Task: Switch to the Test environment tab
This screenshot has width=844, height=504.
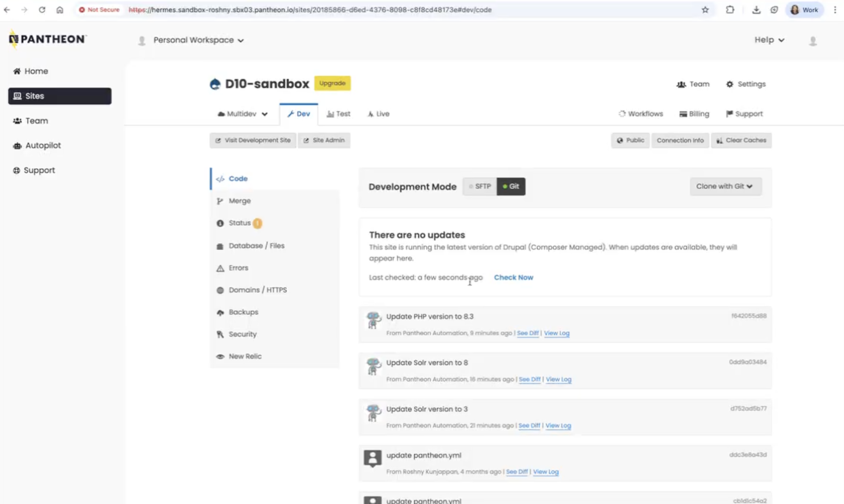Action: [x=339, y=114]
